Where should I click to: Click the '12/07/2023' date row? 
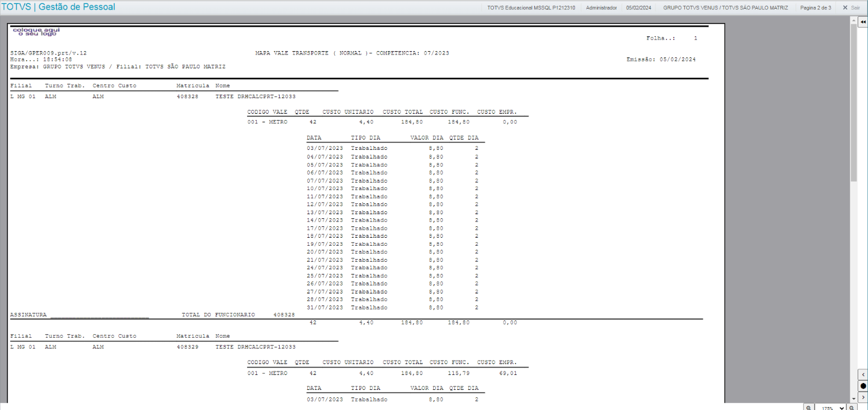click(x=392, y=204)
